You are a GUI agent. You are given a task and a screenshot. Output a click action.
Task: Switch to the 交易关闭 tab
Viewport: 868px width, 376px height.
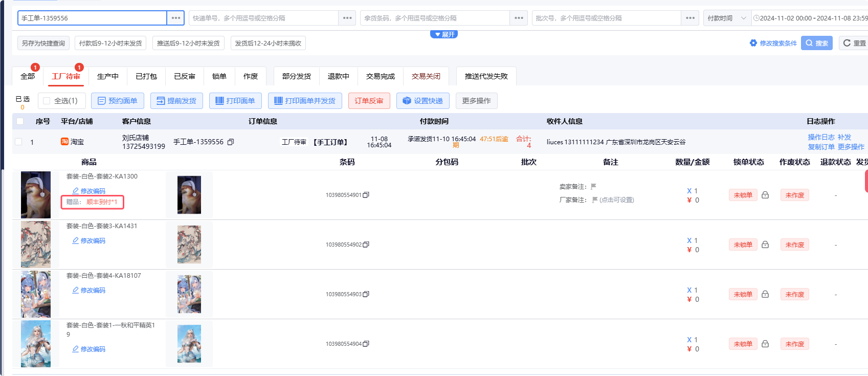tap(426, 76)
